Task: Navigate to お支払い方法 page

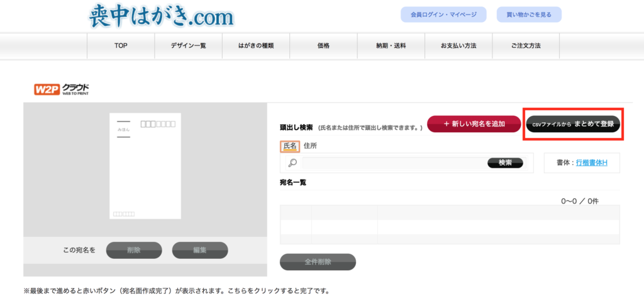Action: coord(458,46)
